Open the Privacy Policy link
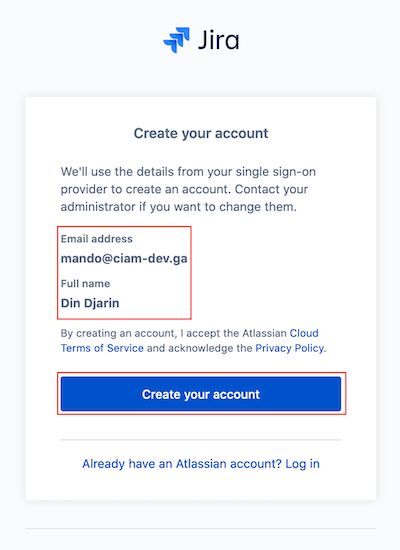The image size is (400, 550). coord(289,348)
